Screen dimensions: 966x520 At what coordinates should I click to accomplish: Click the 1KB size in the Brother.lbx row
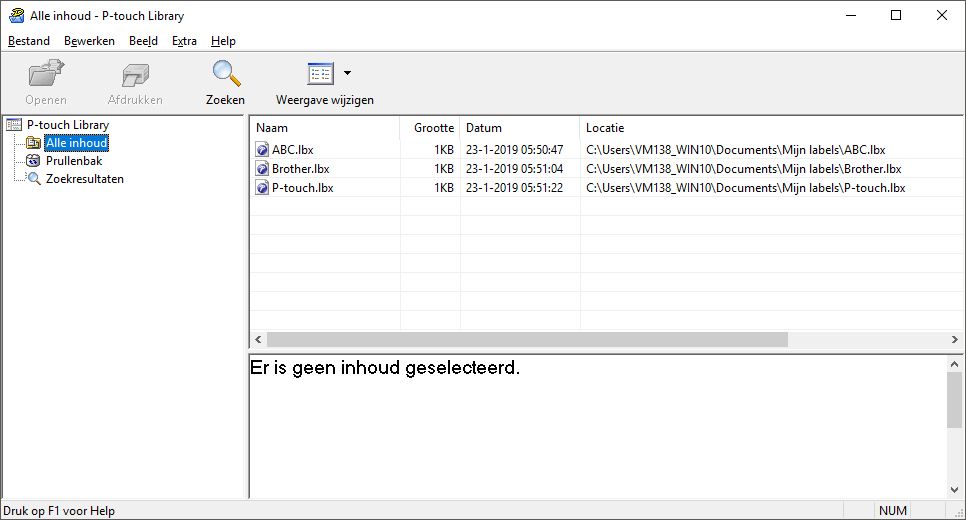pyautogui.click(x=444, y=169)
